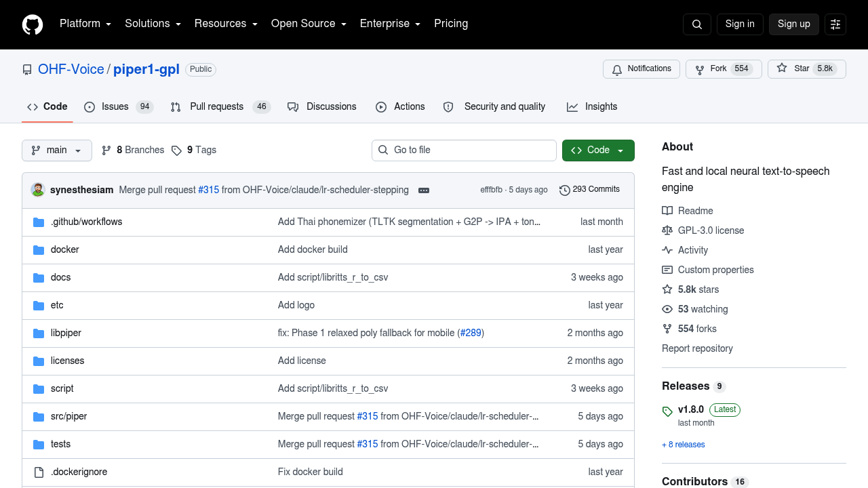Click the watching eye icon
Viewport: 868px width, 488px height.
point(667,309)
